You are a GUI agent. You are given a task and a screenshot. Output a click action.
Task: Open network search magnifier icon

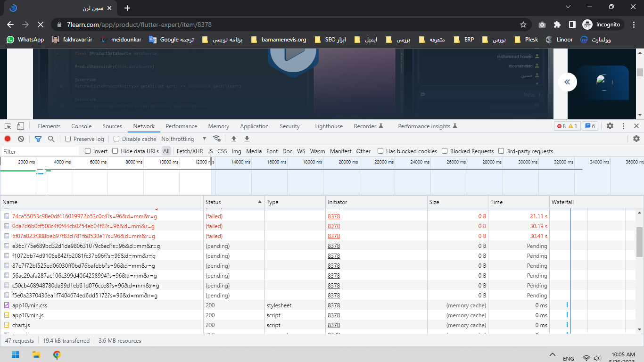51,139
